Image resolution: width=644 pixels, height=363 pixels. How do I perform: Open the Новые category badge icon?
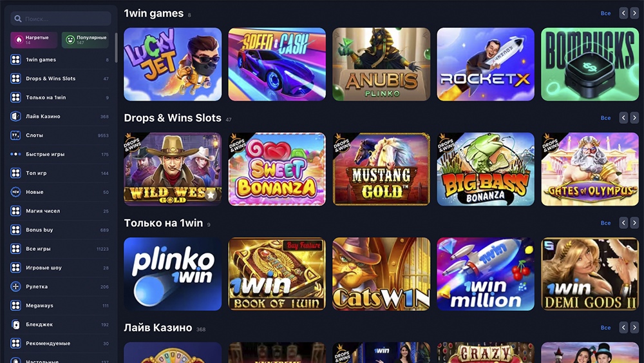(15, 192)
